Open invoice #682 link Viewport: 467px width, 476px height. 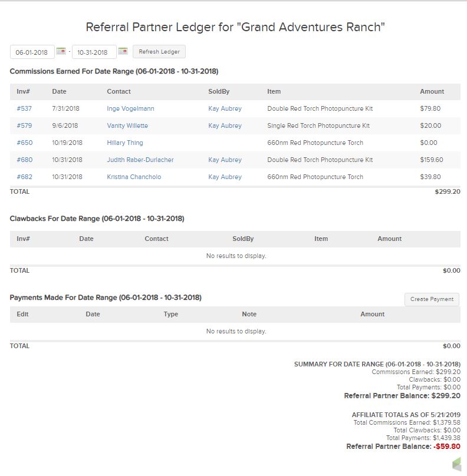(24, 177)
